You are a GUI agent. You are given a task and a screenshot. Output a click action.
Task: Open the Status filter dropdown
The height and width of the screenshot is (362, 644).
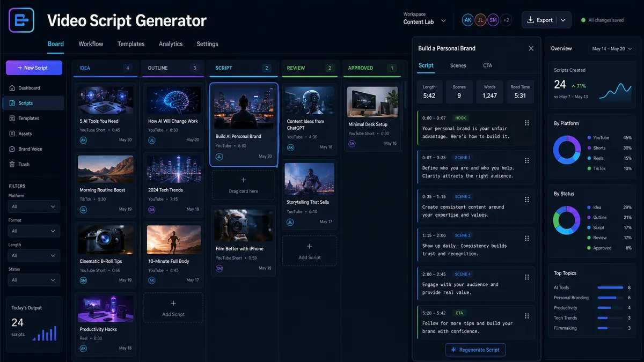[x=33, y=280]
